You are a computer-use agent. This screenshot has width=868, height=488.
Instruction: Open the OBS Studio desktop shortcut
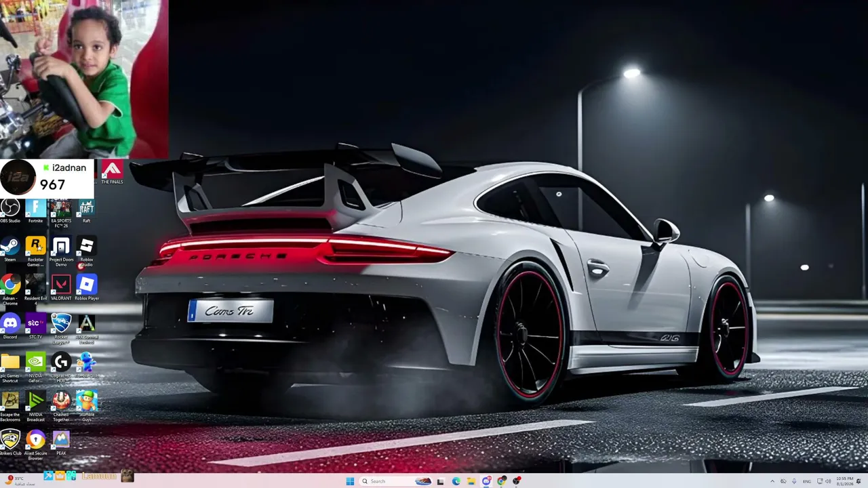coord(10,211)
